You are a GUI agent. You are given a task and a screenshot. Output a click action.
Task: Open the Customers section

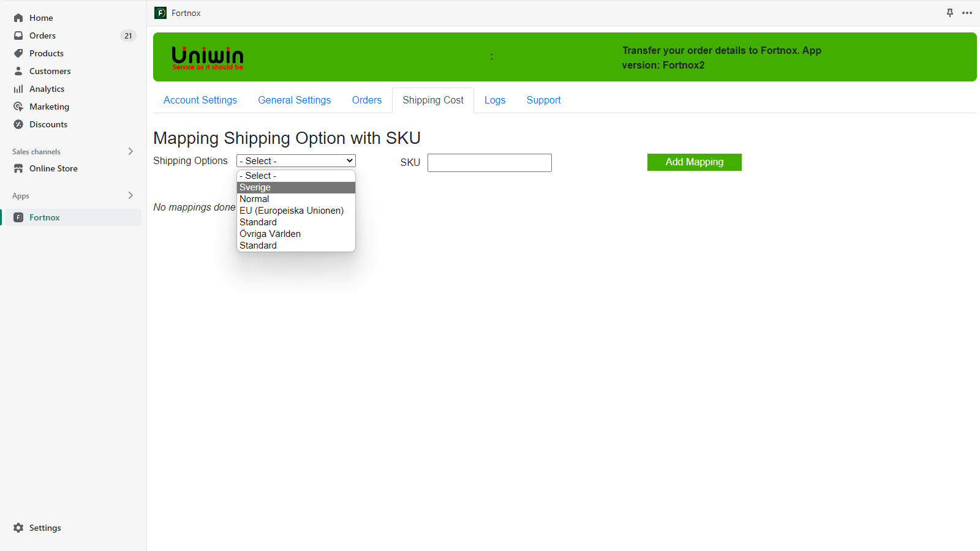coord(50,71)
